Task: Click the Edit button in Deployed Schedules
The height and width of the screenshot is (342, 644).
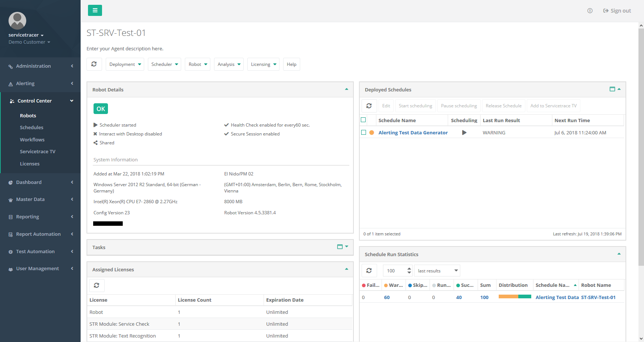Action: [386, 106]
